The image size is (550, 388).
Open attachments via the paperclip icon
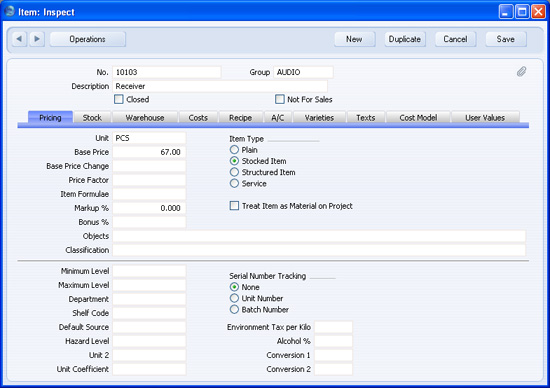pyautogui.click(x=521, y=72)
